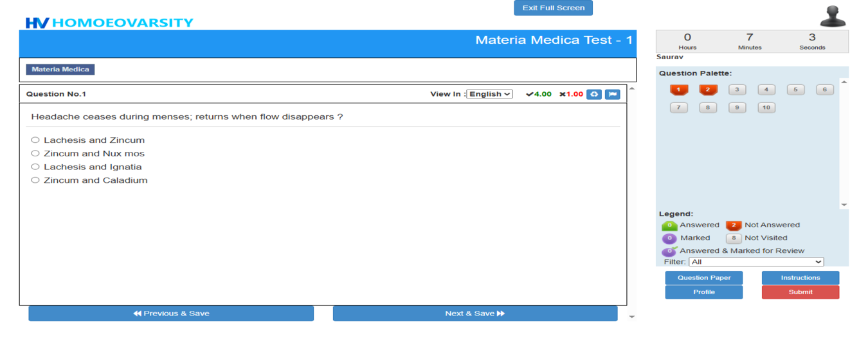868x354 pixels.
Task: Flag this question with the flag icon
Action: pyautogui.click(x=613, y=94)
